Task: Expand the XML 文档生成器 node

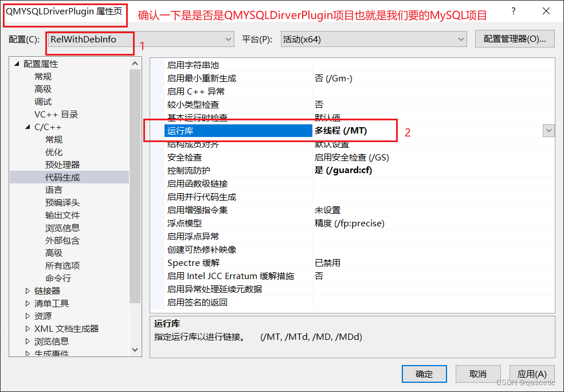Action: point(28,328)
